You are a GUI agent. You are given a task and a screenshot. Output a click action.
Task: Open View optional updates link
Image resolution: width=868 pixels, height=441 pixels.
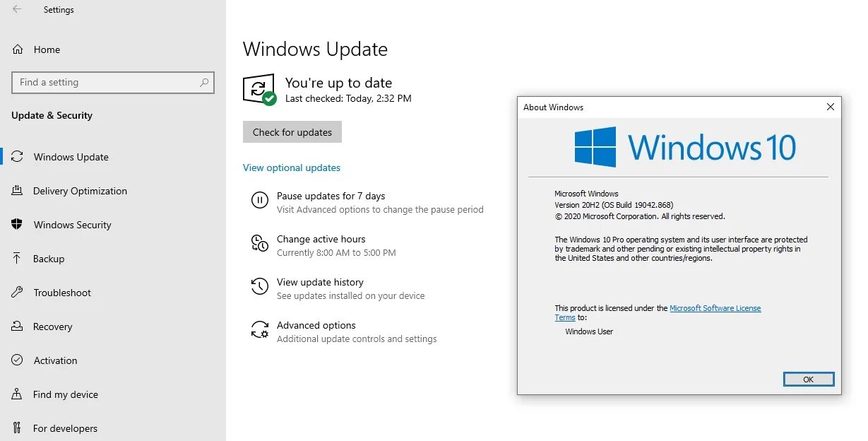point(292,167)
